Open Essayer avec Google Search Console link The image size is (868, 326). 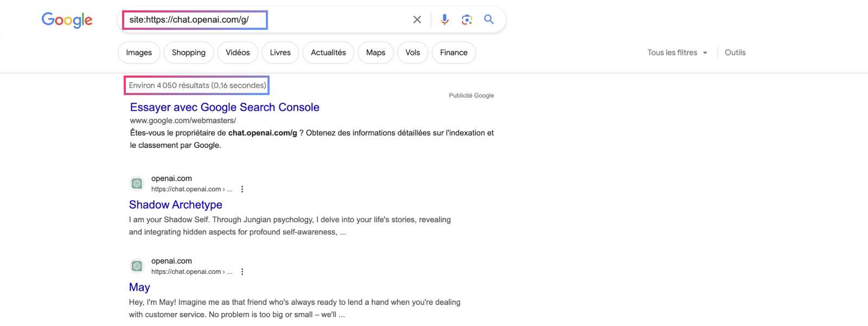[225, 108]
